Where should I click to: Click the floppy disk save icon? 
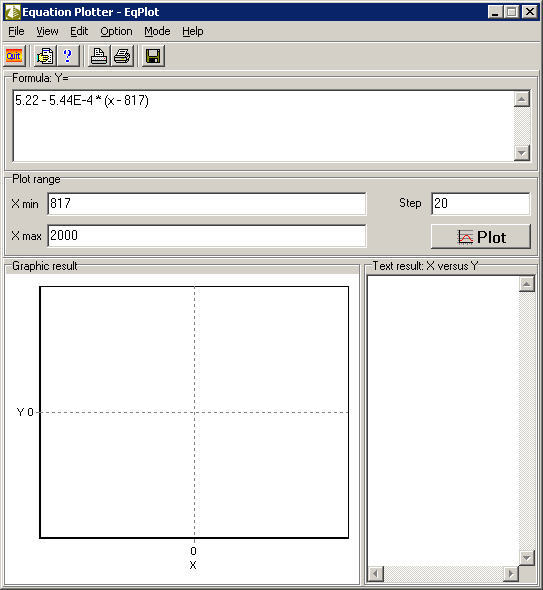(153, 56)
